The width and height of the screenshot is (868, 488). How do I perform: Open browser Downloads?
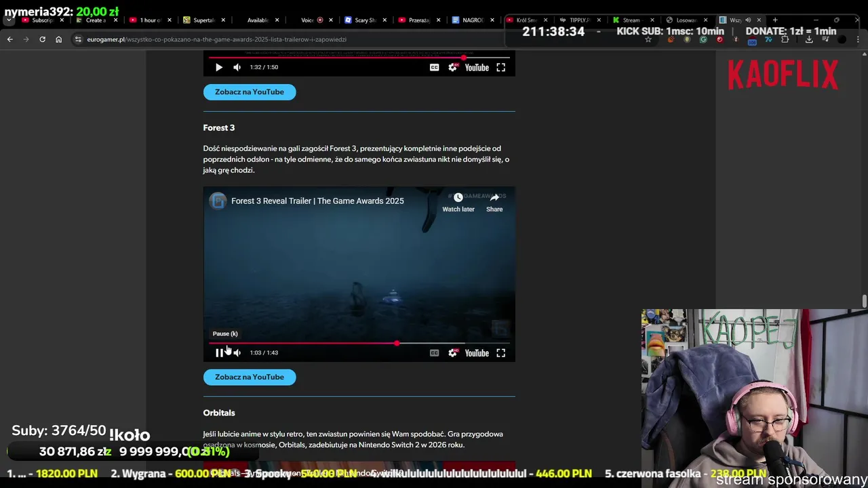tap(809, 39)
